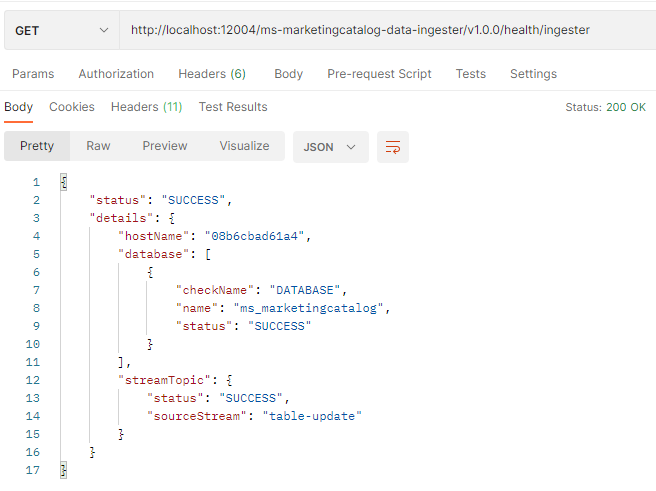Open the Pre-request Script tab

point(379,74)
